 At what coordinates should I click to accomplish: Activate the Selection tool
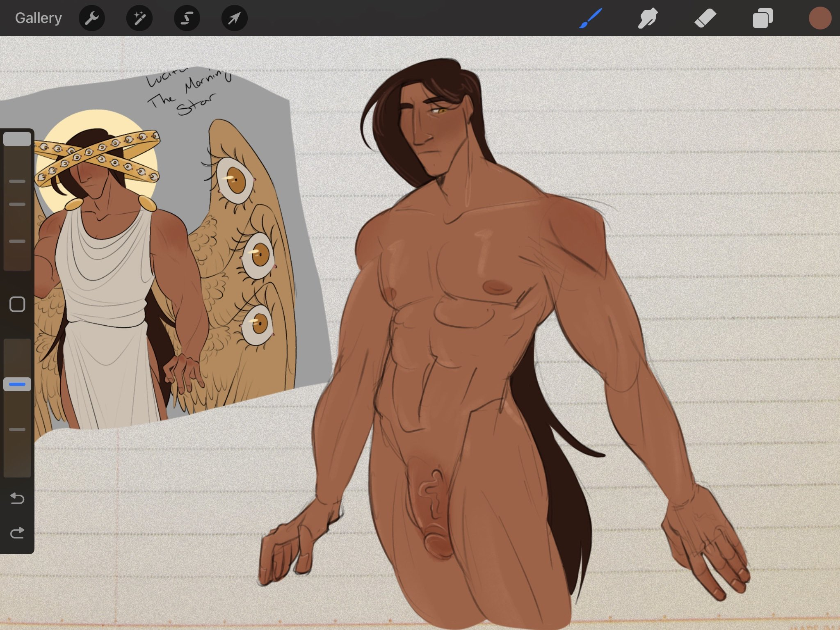[x=187, y=18]
